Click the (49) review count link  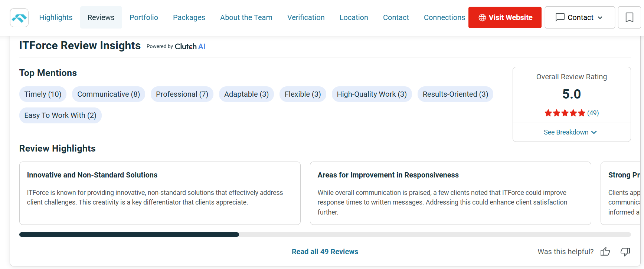(593, 113)
